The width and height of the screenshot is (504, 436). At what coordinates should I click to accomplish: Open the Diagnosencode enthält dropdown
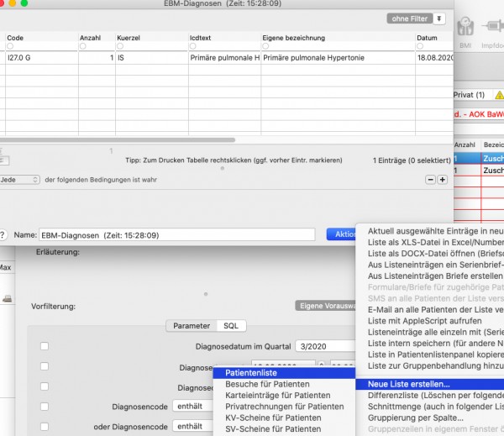click(x=193, y=406)
